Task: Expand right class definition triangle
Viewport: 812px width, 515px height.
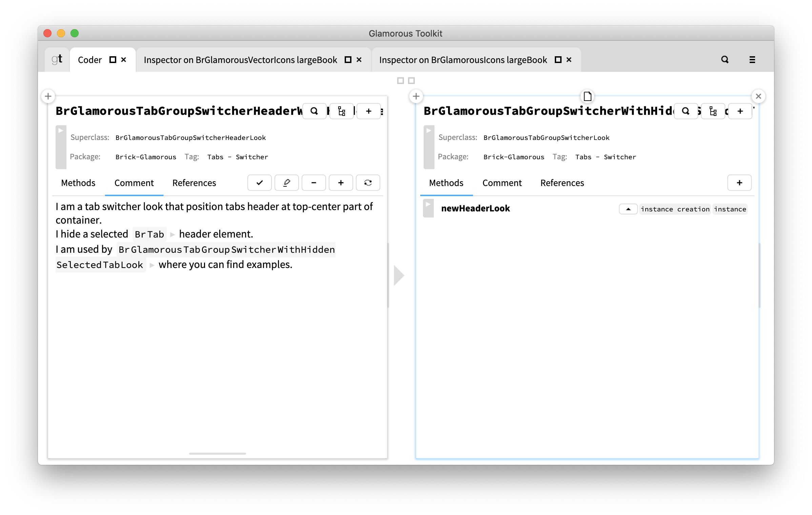Action: (x=429, y=147)
